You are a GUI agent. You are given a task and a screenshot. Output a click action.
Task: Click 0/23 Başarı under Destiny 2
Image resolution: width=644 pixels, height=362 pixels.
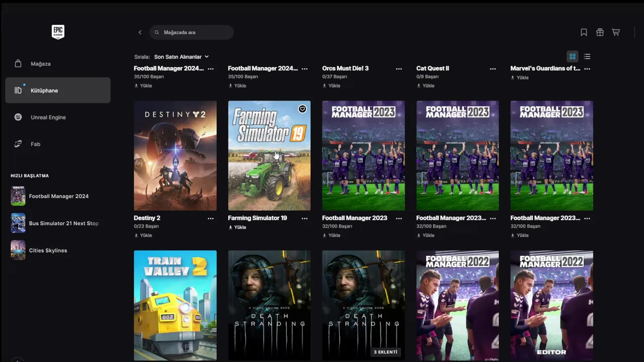point(146,227)
